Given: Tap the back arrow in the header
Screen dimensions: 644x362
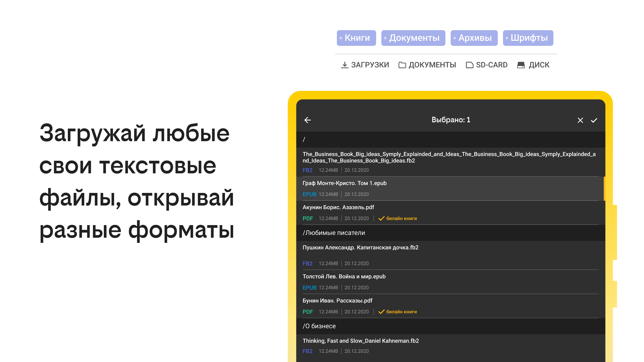Looking at the screenshot, I should [x=308, y=120].
